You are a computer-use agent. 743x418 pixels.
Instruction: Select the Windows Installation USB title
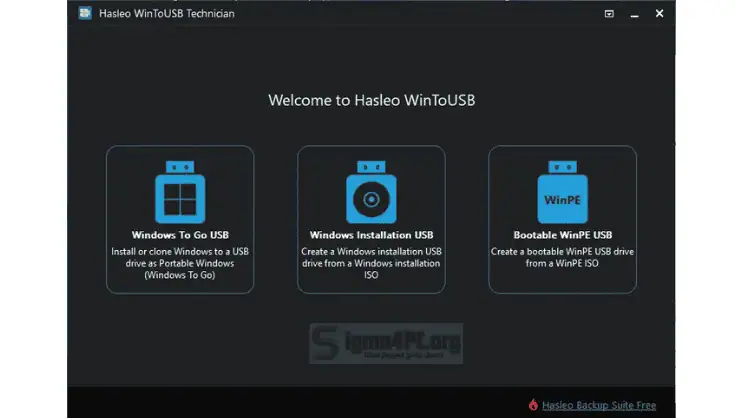tap(371, 235)
